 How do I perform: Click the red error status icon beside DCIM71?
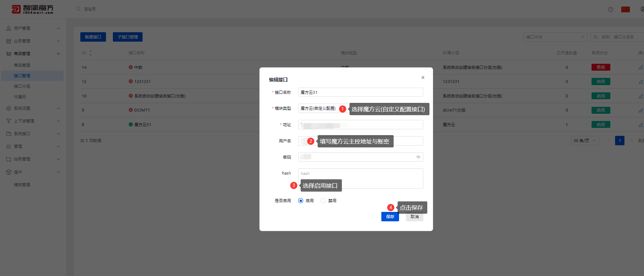[131, 110]
